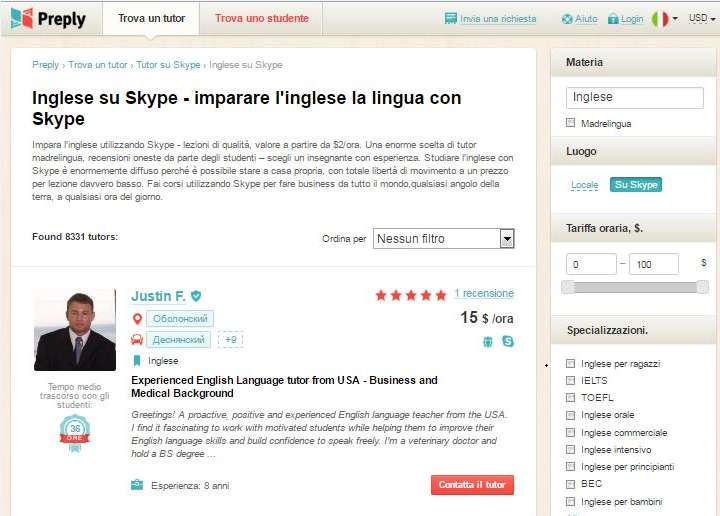This screenshot has height=516, width=720.
Task: Click the right handle of price slider
Action: click(x=702, y=287)
